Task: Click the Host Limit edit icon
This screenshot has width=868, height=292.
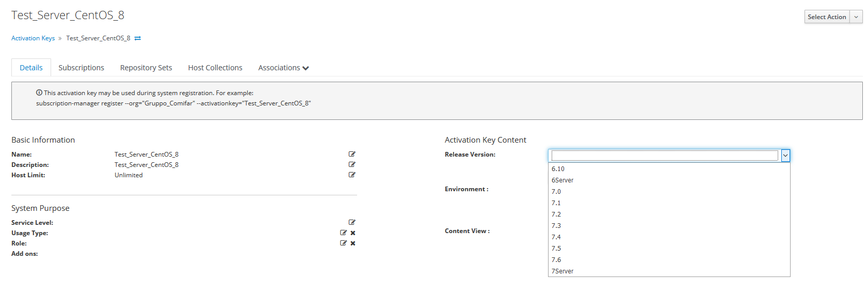Action: [352, 175]
